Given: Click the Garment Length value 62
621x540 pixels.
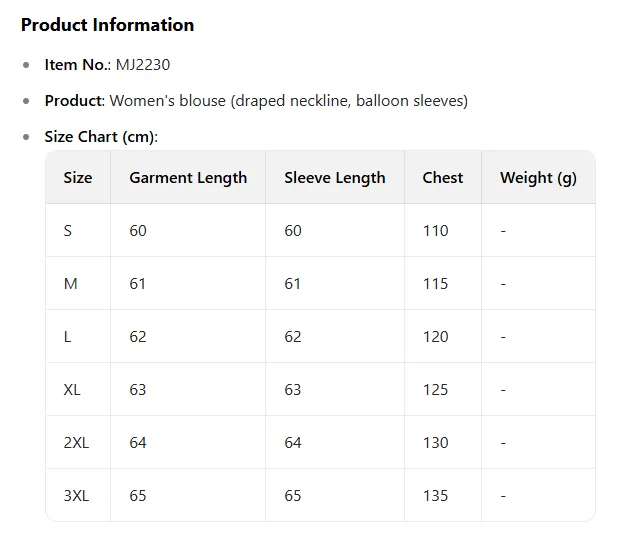Looking at the screenshot, I should (138, 337).
